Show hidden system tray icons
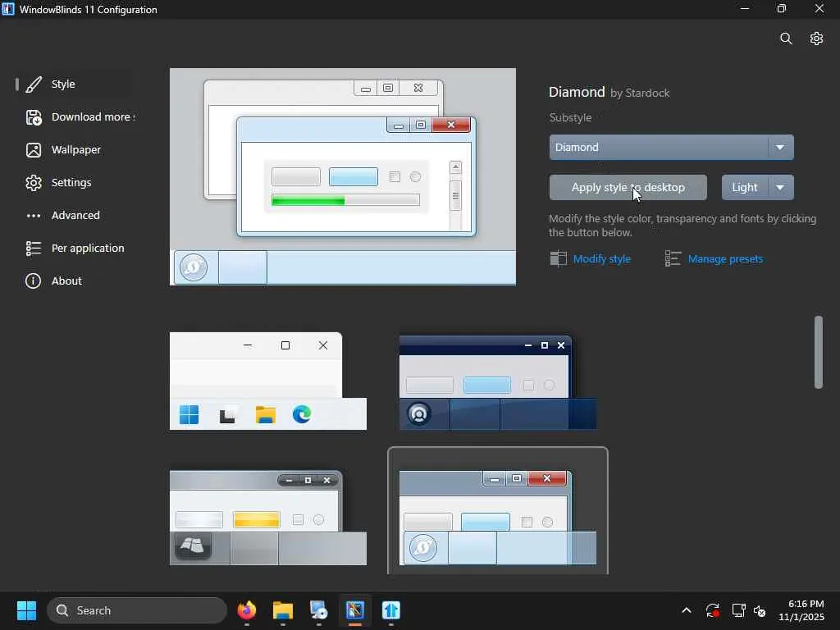The width and height of the screenshot is (840, 630). (x=687, y=610)
